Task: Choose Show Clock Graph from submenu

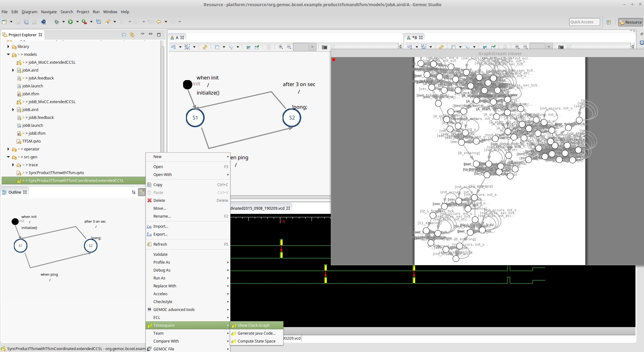Action: tap(253, 325)
